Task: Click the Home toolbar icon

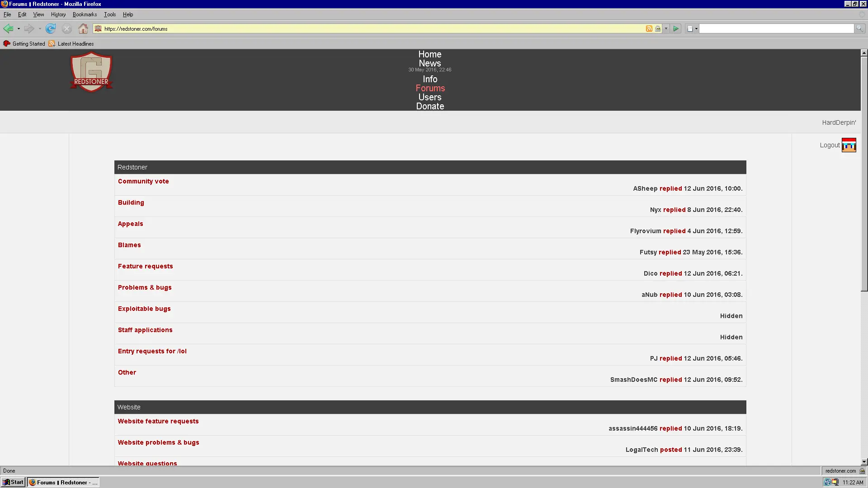Action: (x=83, y=28)
